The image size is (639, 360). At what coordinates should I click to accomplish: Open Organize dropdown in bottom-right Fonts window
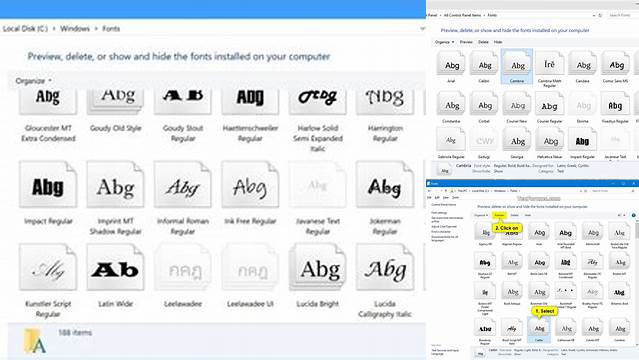coord(481,215)
